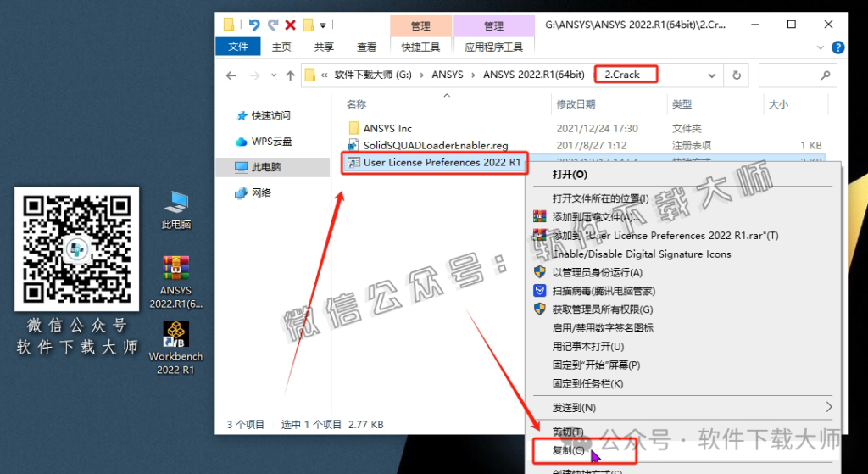Open the 应用程序工具 ribbon tab
This screenshot has height=474, width=868.
[x=494, y=47]
